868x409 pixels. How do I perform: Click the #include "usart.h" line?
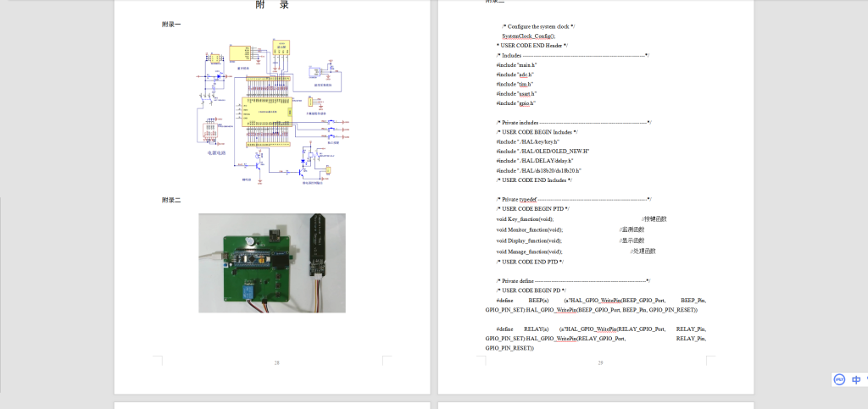tap(517, 93)
